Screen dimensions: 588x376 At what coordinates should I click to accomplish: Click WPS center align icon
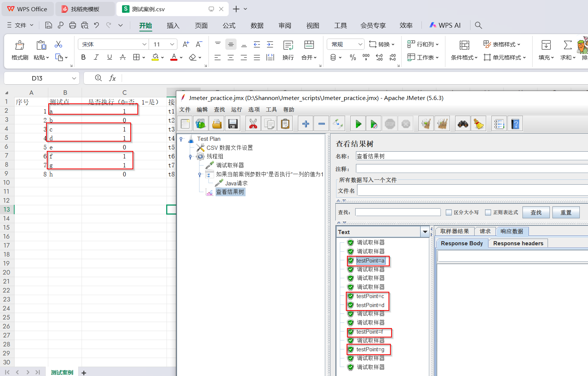231,57
